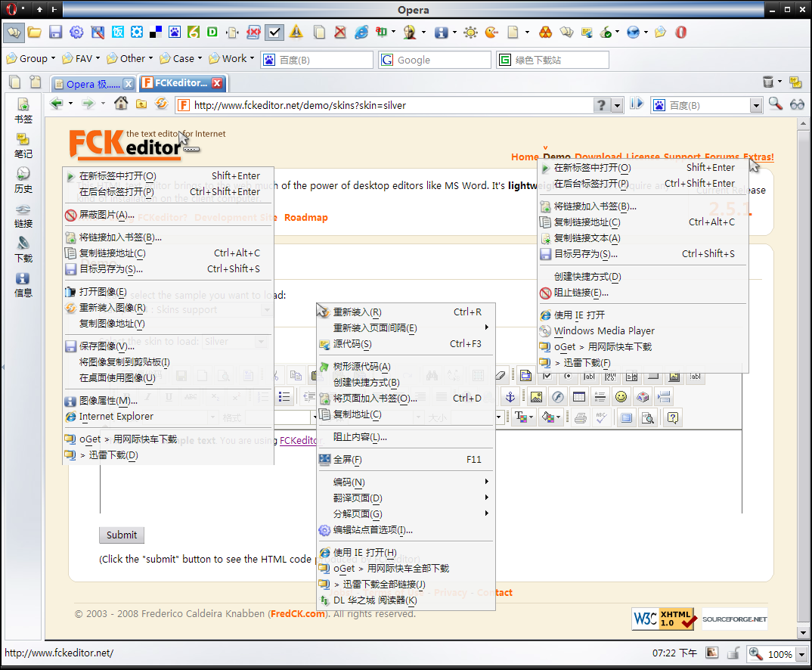
Task: Click the Internet Explorer toolbar icon
Action: 361,32
